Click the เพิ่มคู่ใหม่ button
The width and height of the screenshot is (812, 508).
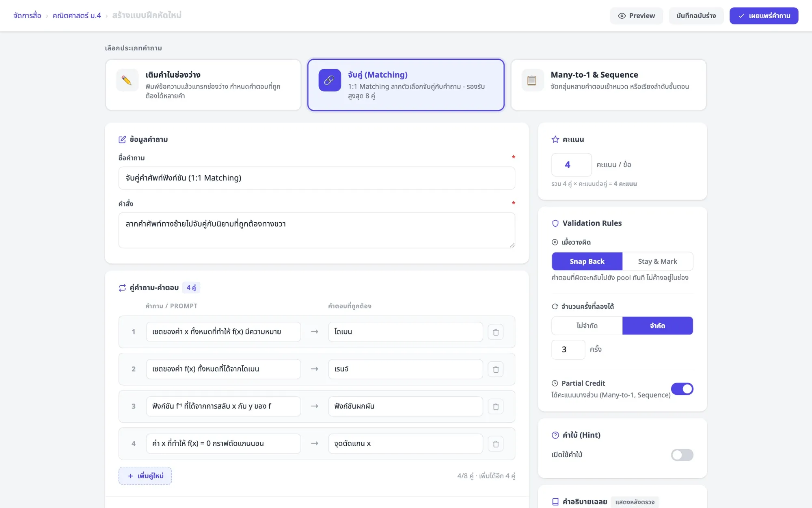click(x=145, y=476)
